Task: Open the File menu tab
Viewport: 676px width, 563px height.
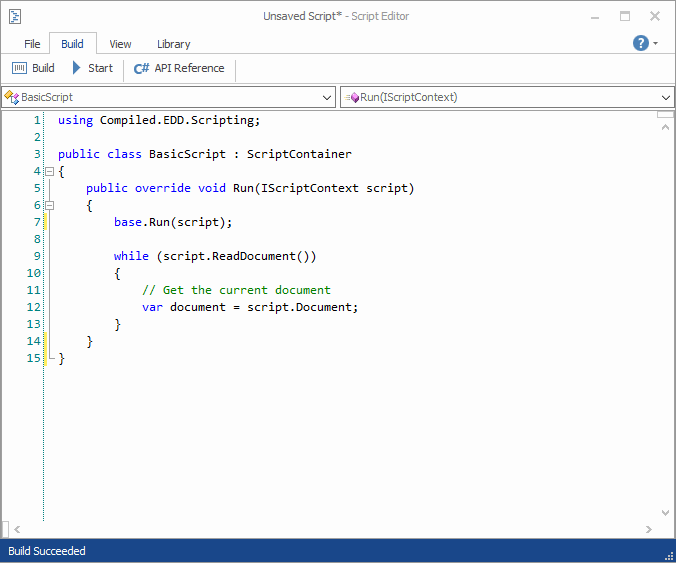Action: click(32, 44)
